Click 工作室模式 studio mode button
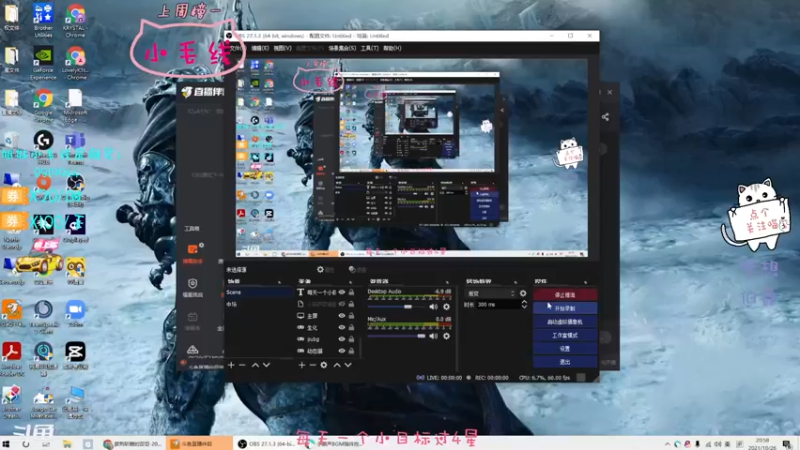Screen dimensions: 800x450 pos(565,335)
